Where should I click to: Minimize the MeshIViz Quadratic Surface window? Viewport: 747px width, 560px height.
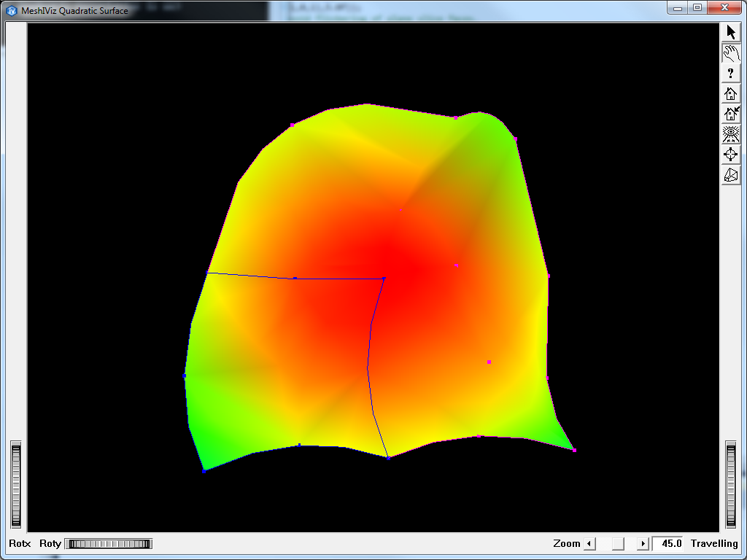pos(678,8)
